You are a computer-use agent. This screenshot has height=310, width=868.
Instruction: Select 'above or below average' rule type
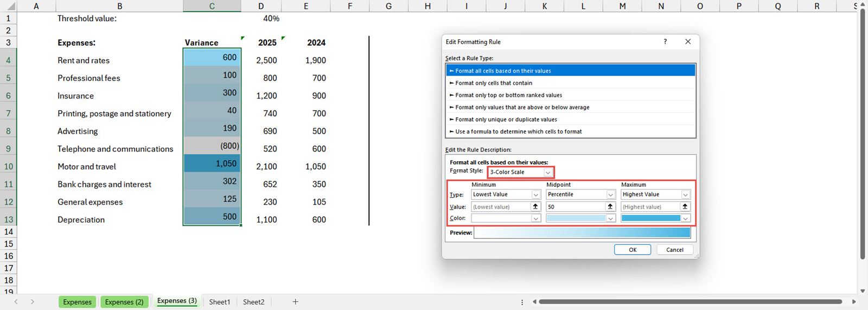571,107
